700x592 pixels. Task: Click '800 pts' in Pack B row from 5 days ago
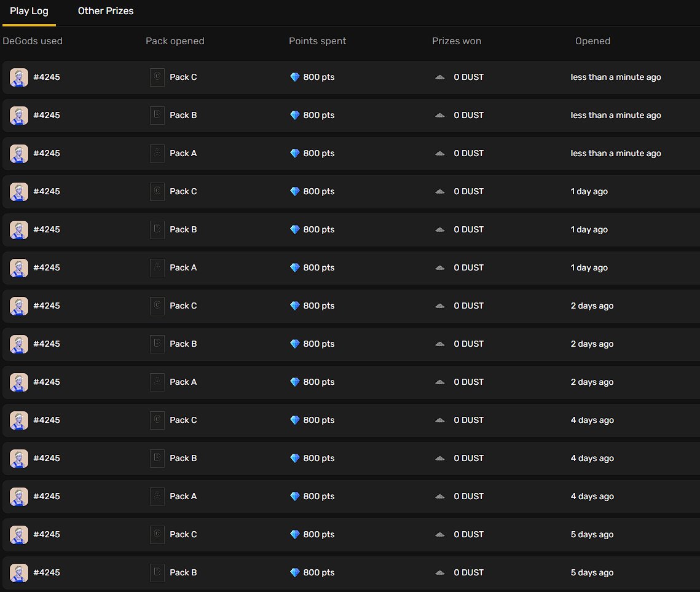point(319,572)
